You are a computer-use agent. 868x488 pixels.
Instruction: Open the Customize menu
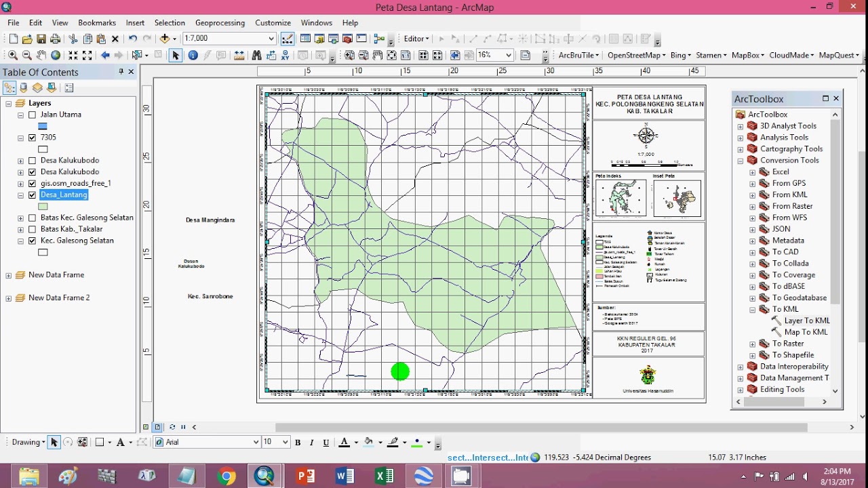coord(273,22)
